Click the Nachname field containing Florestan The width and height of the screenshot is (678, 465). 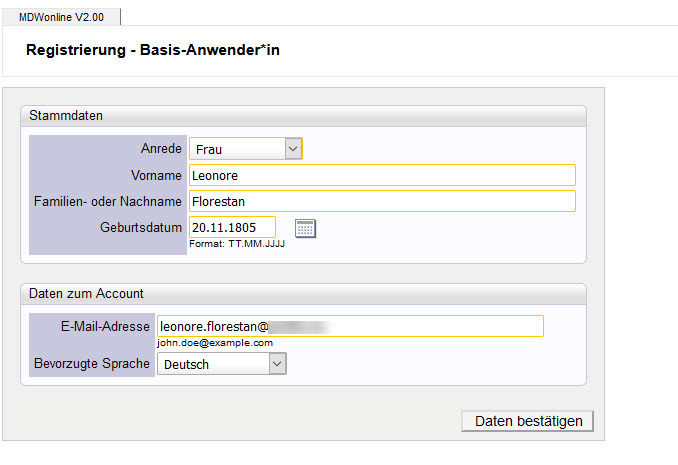pyautogui.click(x=381, y=201)
